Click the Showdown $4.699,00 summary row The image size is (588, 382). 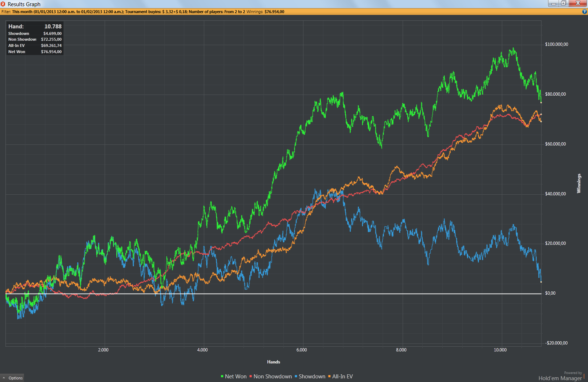click(x=35, y=33)
